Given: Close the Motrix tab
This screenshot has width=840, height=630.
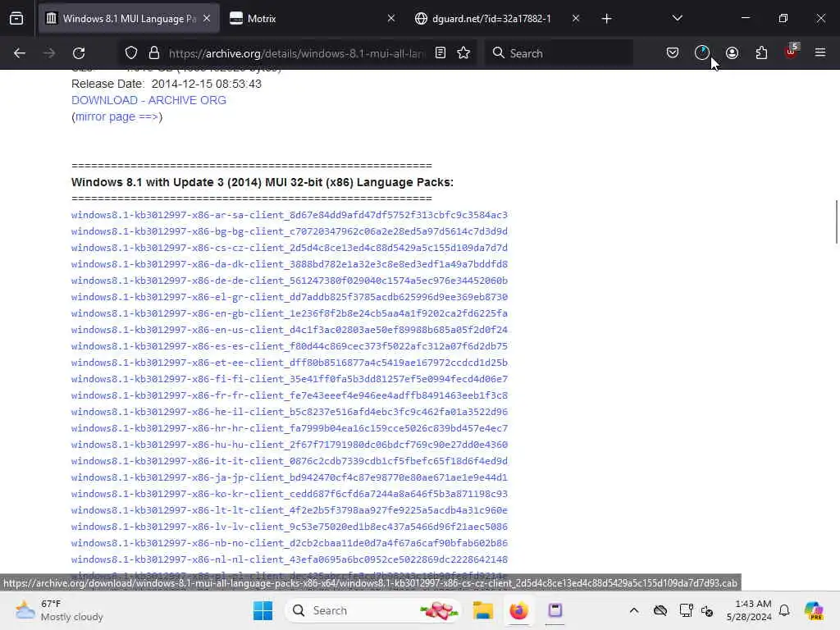Looking at the screenshot, I should pos(391,19).
